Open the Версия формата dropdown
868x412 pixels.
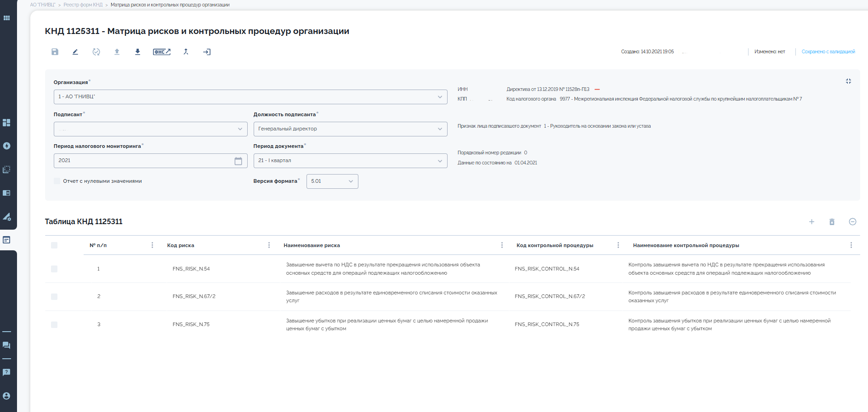point(332,181)
